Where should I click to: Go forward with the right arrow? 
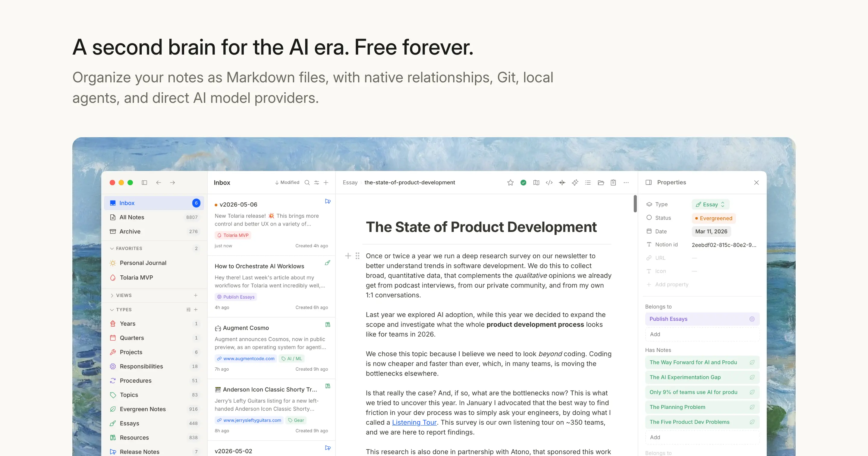click(172, 182)
